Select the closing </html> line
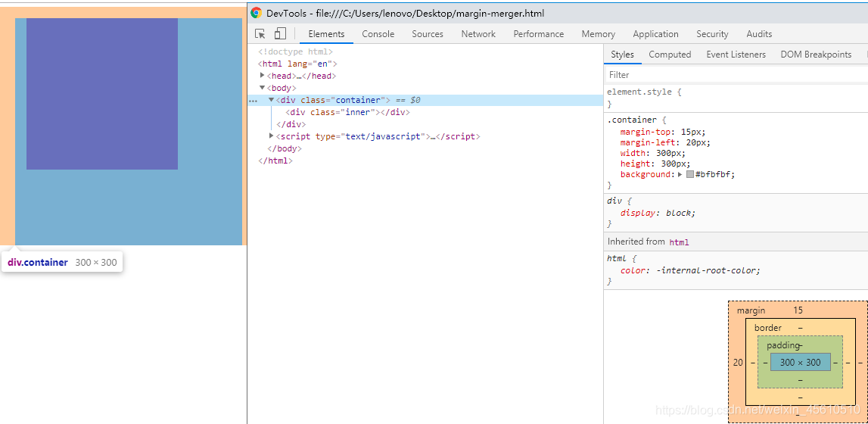This screenshot has width=868, height=424. tap(275, 161)
